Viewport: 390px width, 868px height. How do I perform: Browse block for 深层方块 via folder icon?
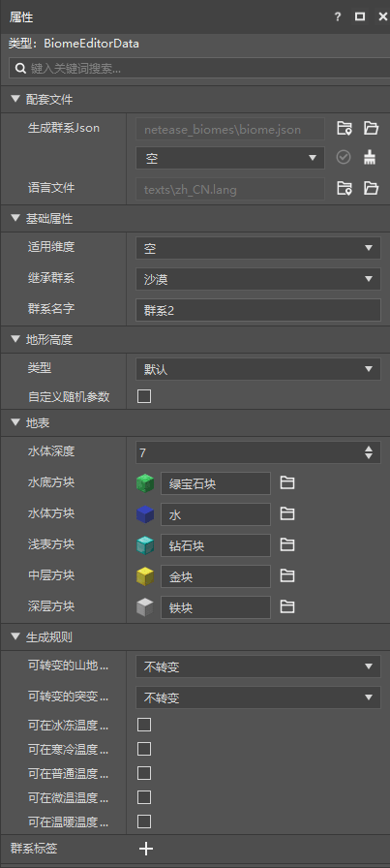pos(286,606)
